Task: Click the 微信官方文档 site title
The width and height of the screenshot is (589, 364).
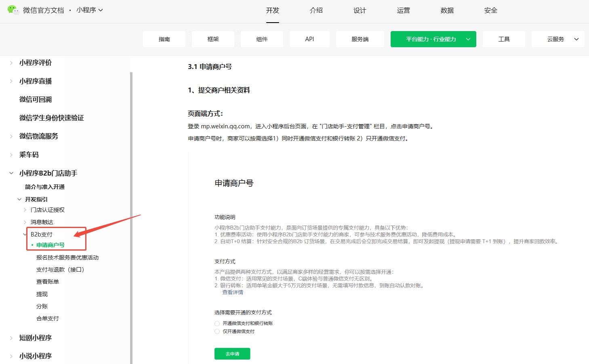Action: click(44, 10)
